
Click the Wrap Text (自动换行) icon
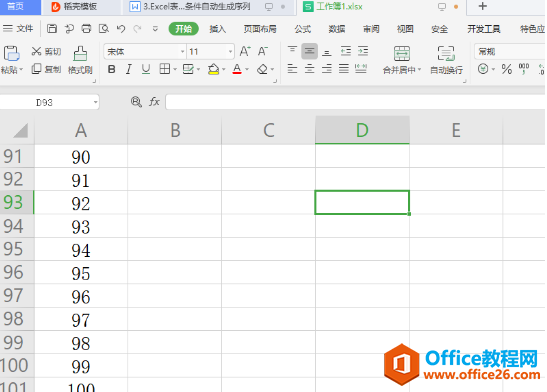(446, 53)
